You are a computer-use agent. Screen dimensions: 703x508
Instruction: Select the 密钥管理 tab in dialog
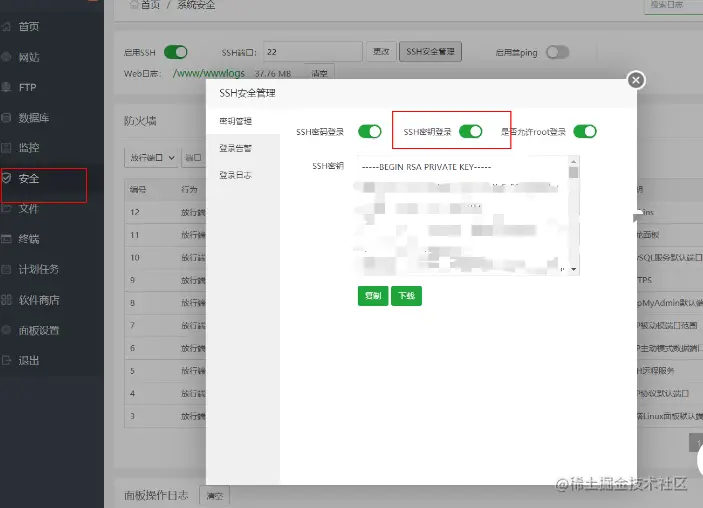tap(235, 121)
